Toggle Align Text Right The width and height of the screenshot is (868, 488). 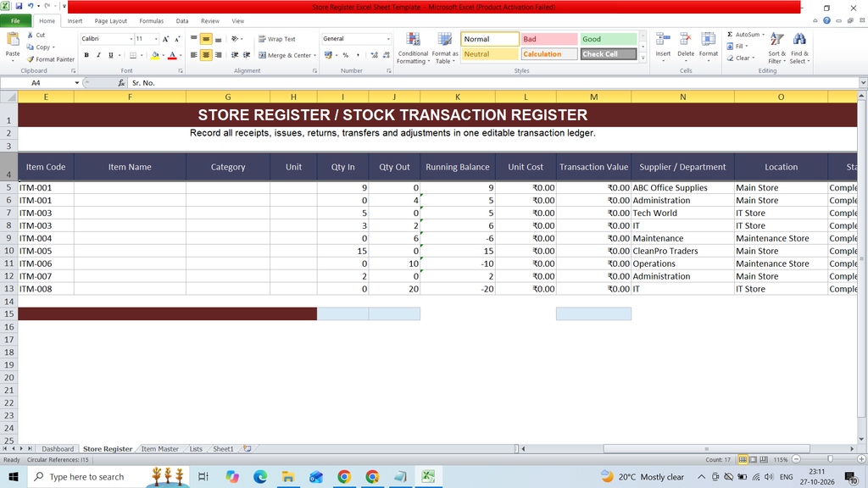click(218, 55)
